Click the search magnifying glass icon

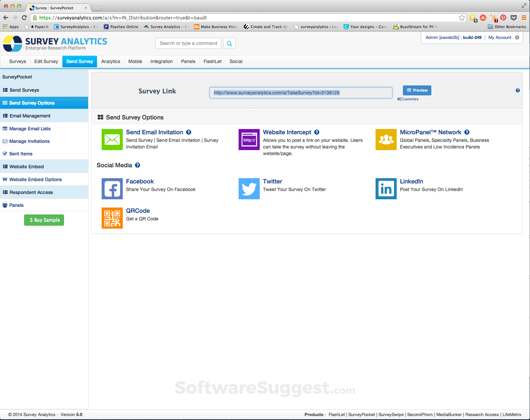pyautogui.click(x=229, y=43)
